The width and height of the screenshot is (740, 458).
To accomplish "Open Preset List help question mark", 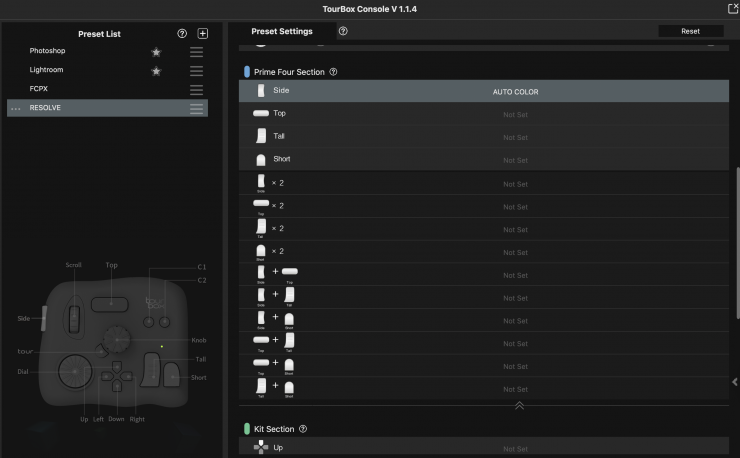I will (x=182, y=33).
